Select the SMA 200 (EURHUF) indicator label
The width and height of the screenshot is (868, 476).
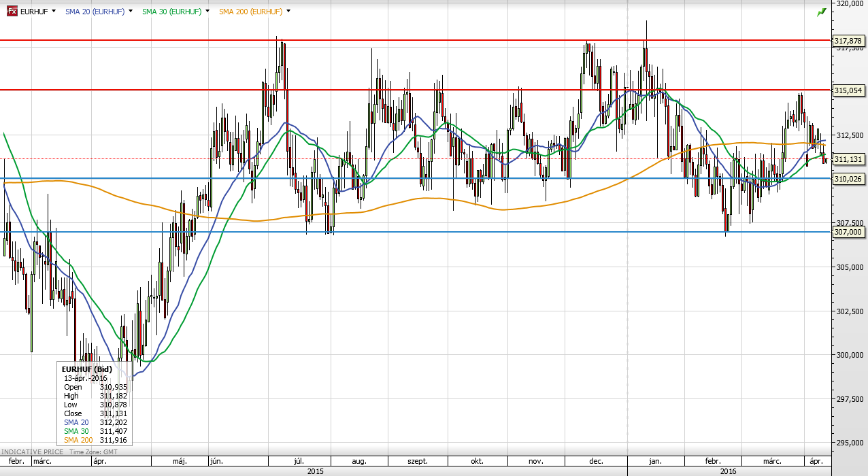tap(250, 12)
